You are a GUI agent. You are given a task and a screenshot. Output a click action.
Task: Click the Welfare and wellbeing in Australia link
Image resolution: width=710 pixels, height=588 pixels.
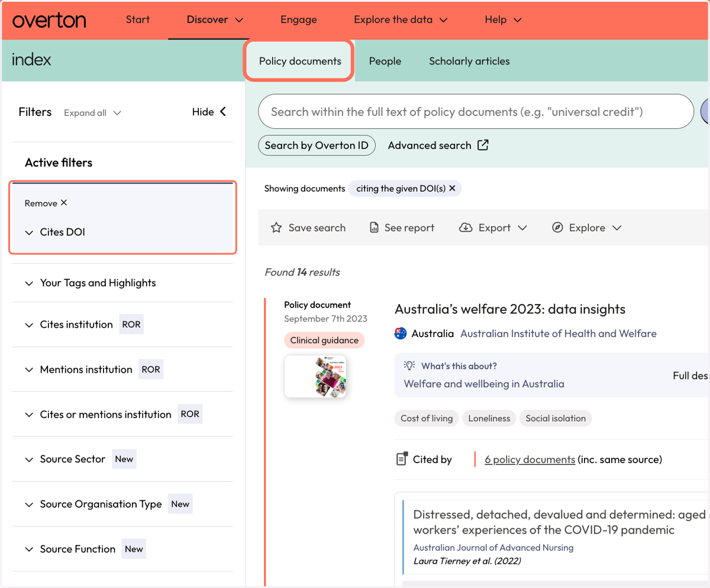(x=484, y=383)
